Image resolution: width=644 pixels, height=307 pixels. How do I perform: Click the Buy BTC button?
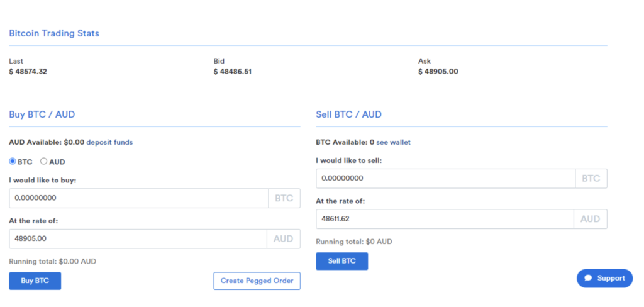point(35,281)
